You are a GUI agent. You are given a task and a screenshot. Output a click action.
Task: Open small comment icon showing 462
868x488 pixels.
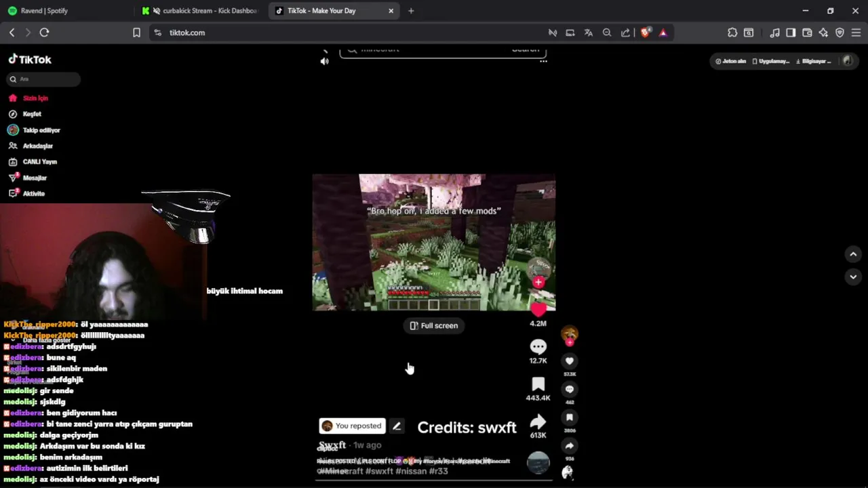coord(570,389)
